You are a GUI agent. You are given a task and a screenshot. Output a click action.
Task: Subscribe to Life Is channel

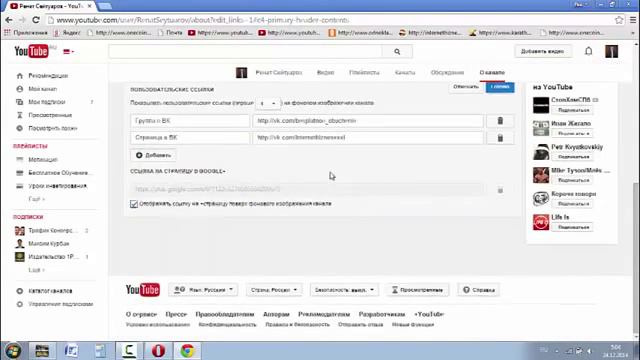(573, 227)
